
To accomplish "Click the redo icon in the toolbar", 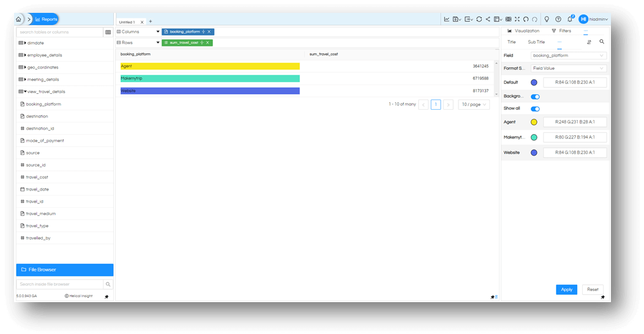I will (x=535, y=20).
